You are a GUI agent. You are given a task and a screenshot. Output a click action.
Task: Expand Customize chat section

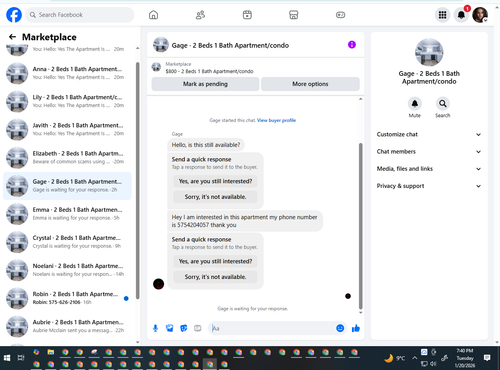pyautogui.click(x=429, y=134)
